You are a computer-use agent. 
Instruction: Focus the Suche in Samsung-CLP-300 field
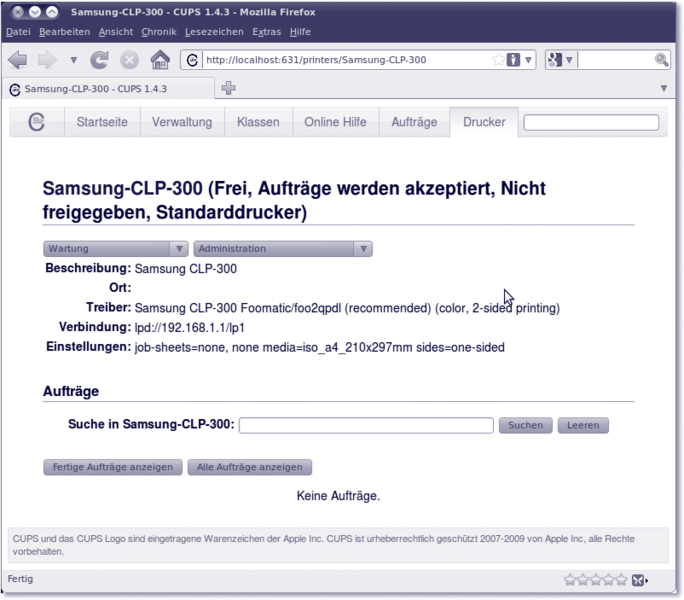(366, 425)
